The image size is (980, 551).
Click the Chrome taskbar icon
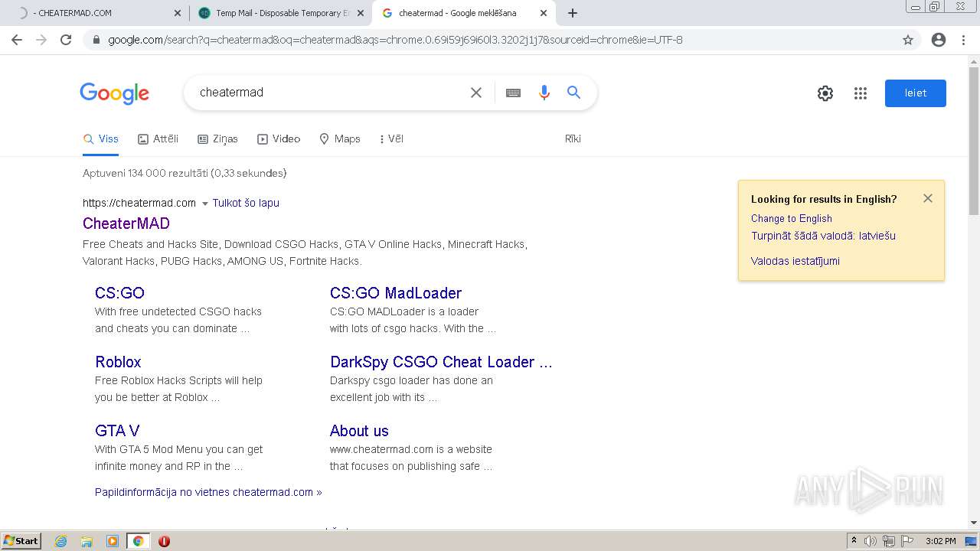138,541
